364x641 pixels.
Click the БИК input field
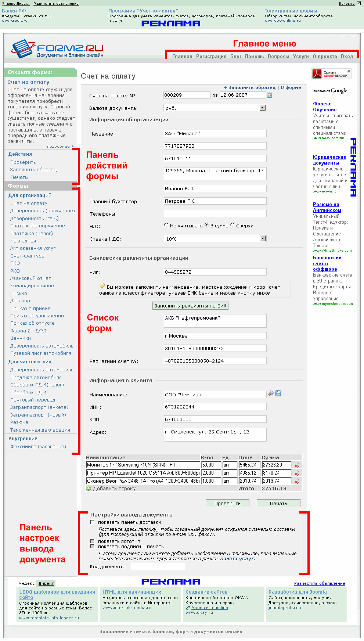[215, 272]
